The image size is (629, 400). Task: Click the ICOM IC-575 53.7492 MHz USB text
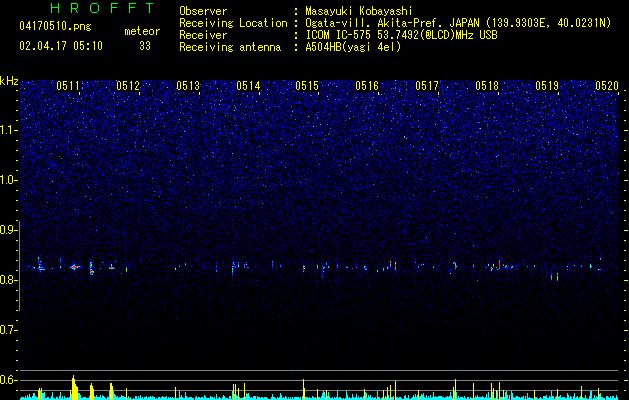click(401, 35)
